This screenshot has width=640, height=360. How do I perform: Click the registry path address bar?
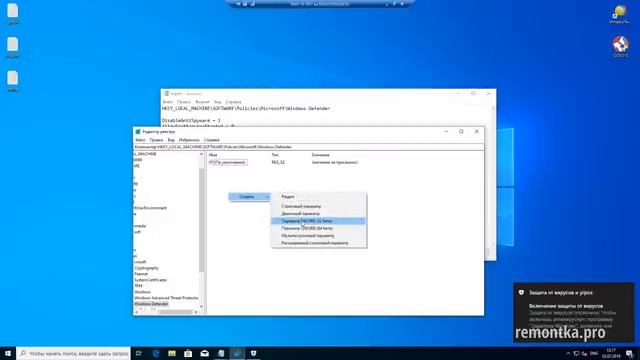309,147
